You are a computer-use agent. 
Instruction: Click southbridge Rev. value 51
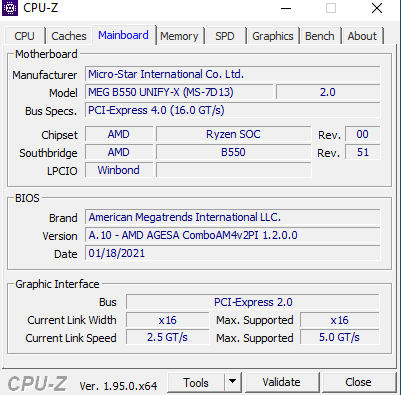coord(362,152)
